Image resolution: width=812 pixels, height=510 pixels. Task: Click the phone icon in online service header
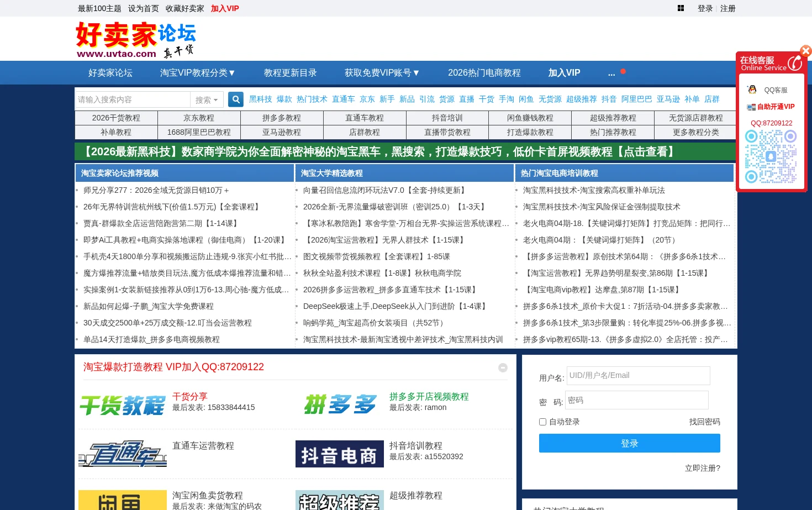tap(794, 63)
